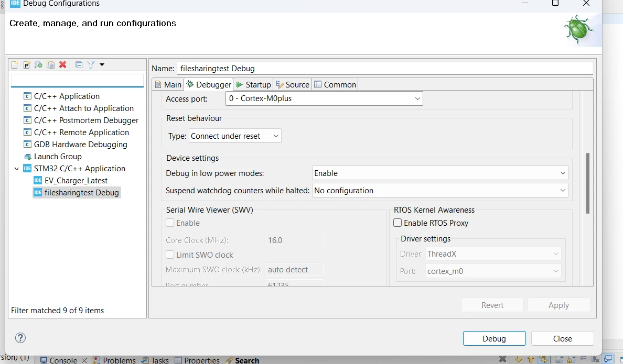Collapse the STM32 C/C++ Application node
This screenshot has height=364, width=623.
click(x=16, y=169)
